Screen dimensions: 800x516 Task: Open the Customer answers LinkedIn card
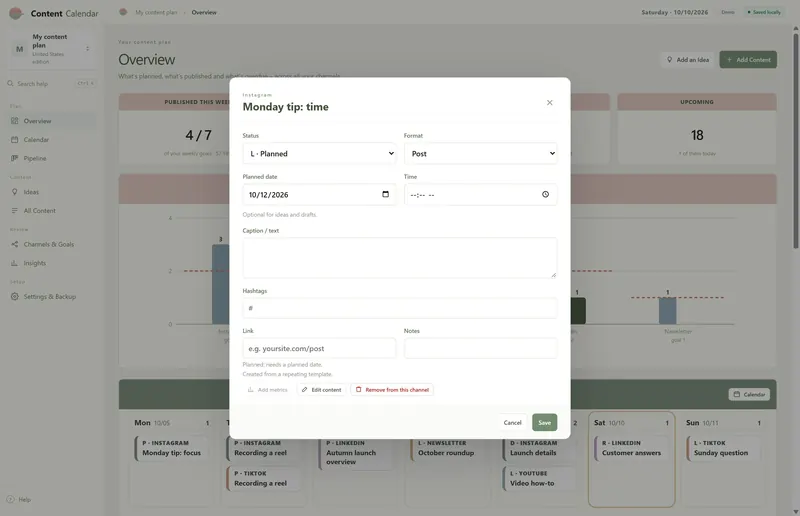632,448
